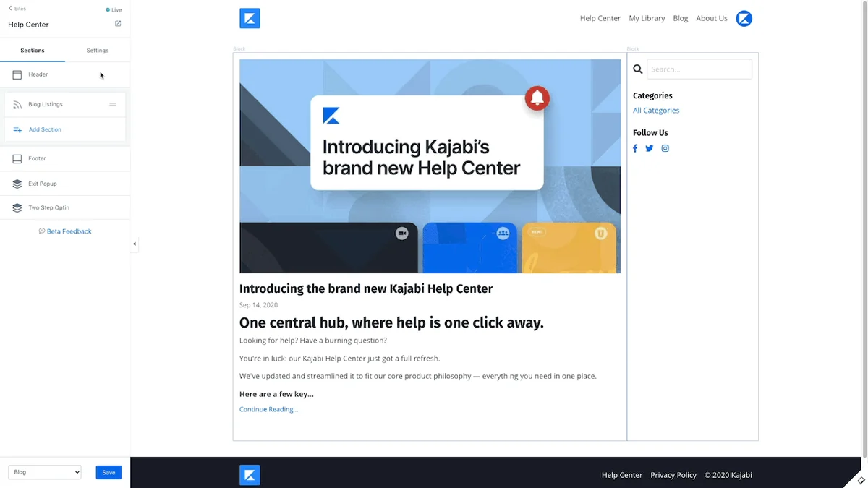
Task: Click Help Center link in the footer
Action: (622, 475)
